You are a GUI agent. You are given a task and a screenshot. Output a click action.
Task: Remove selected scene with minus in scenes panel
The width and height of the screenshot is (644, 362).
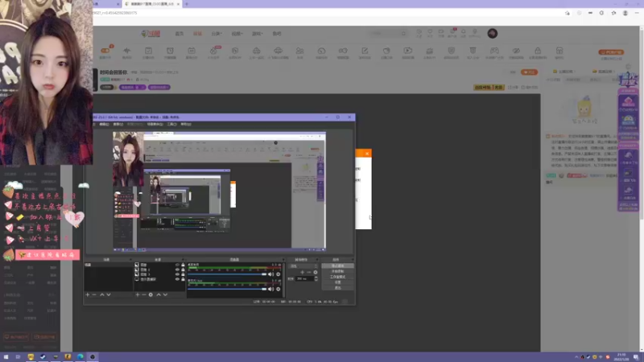[x=94, y=294]
